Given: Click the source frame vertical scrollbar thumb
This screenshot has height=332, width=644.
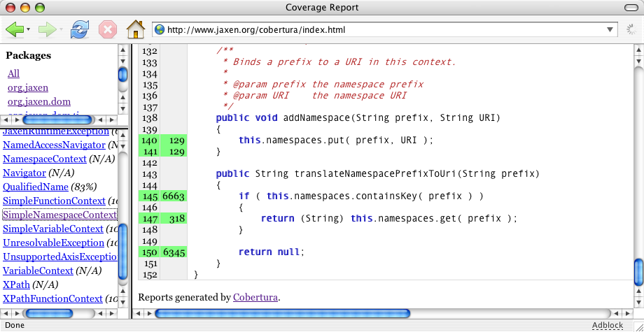Looking at the screenshot, I should [638, 273].
